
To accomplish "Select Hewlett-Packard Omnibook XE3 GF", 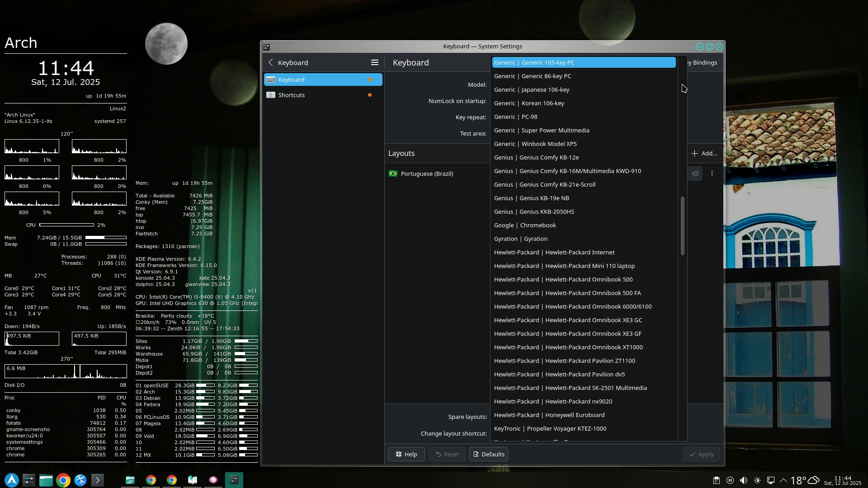I will (x=584, y=333).
